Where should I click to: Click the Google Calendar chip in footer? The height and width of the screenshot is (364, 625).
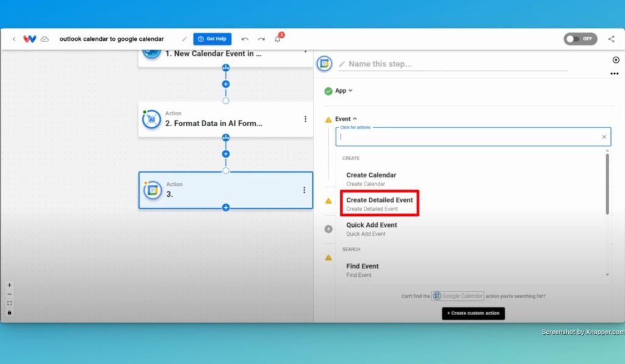458,296
